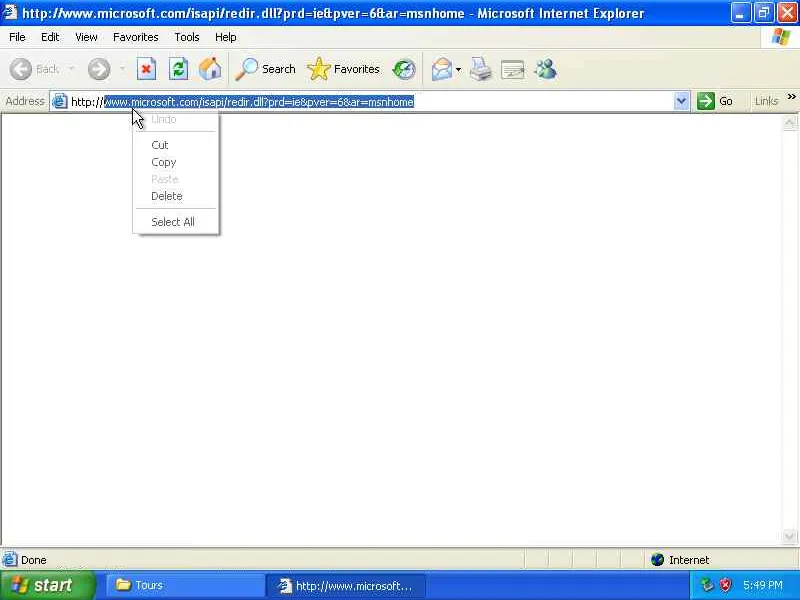Viewport: 800px width, 600px height.
Task: Go to the Home page icon
Action: [210, 69]
